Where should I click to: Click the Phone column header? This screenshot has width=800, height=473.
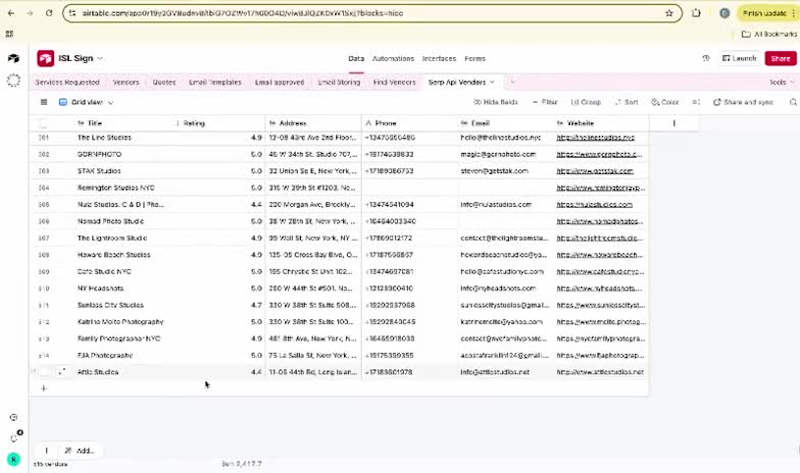(410, 123)
